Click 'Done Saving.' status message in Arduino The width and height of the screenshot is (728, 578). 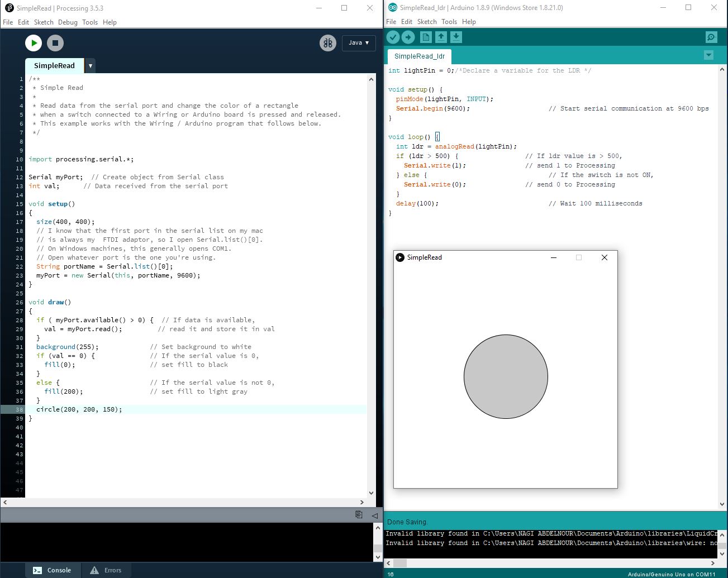coord(407,522)
